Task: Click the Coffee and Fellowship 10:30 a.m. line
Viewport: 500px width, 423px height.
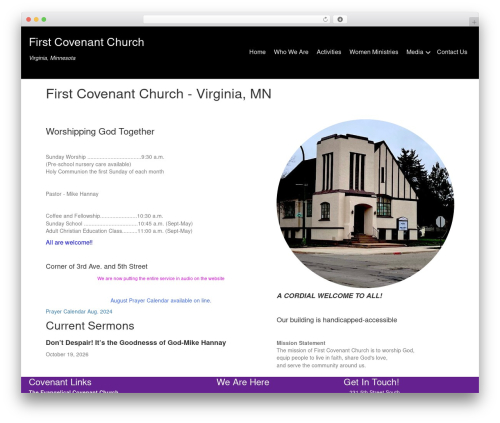Action: 104,216
